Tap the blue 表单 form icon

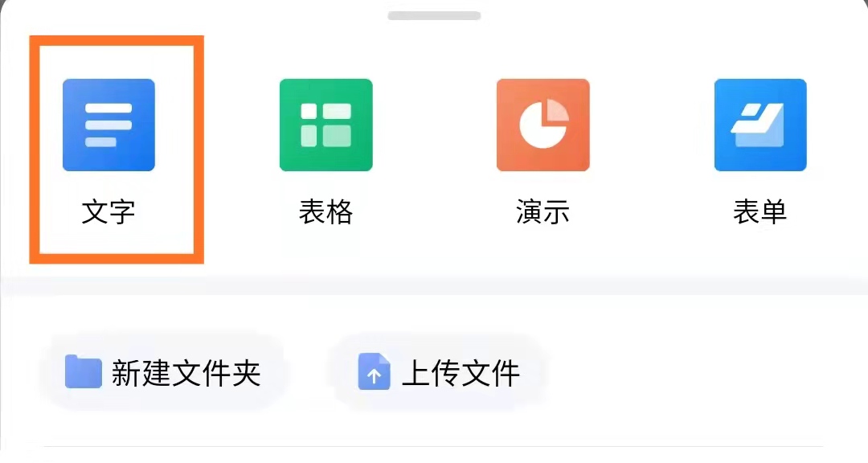pos(760,125)
